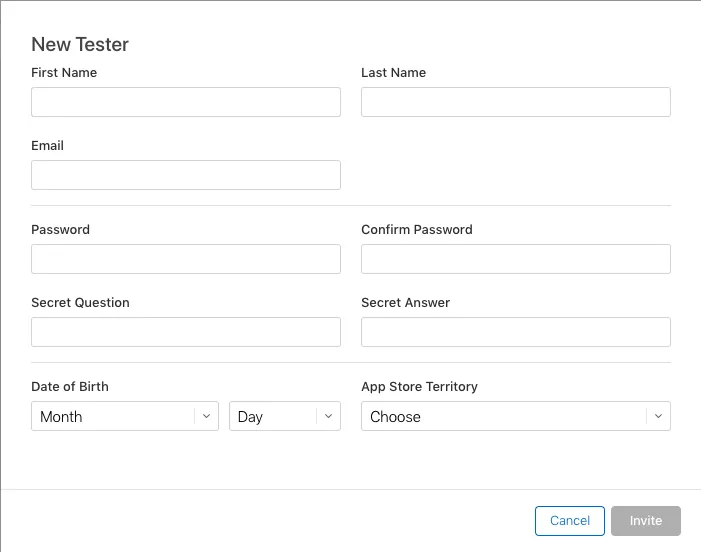Select the Secret Question text box
This screenshot has width=701, height=552.
tap(186, 332)
